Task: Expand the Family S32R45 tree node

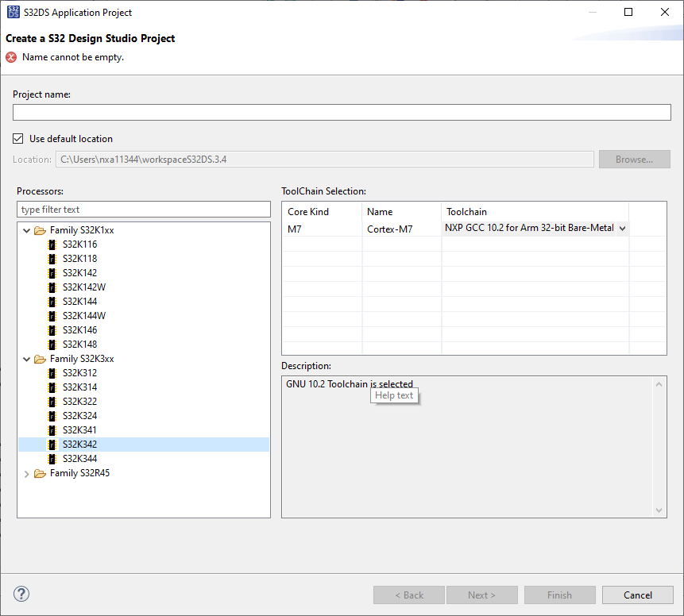Action: [26, 472]
